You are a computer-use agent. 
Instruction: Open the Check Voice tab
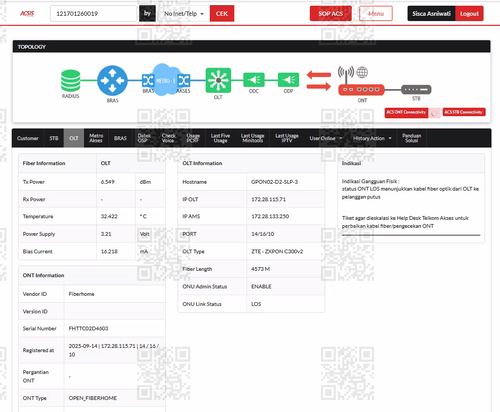point(168,138)
